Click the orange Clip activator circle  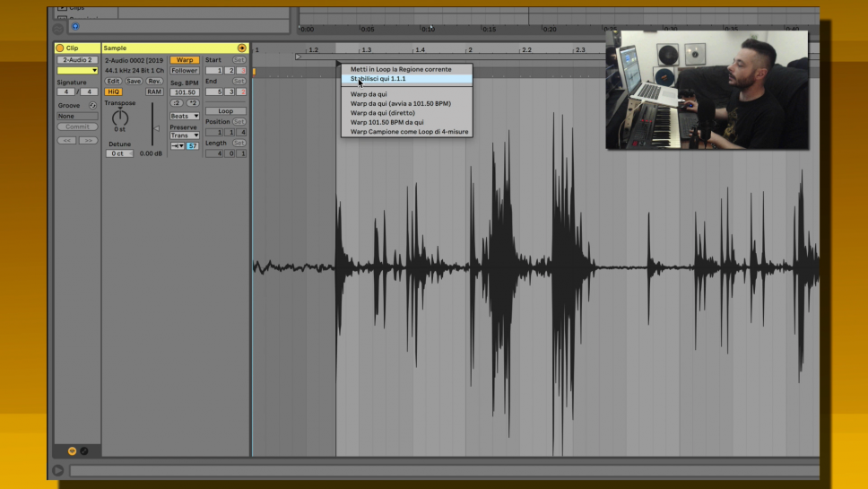[60, 48]
